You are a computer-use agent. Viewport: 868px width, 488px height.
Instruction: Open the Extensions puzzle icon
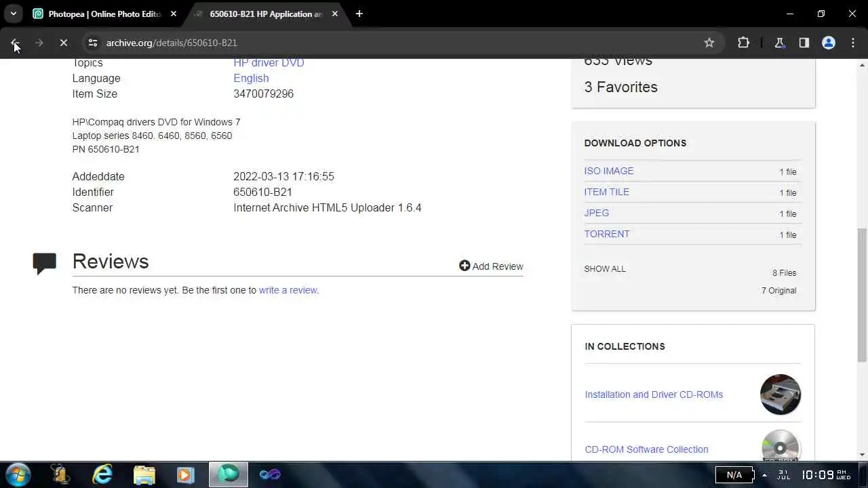pyautogui.click(x=743, y=43)
